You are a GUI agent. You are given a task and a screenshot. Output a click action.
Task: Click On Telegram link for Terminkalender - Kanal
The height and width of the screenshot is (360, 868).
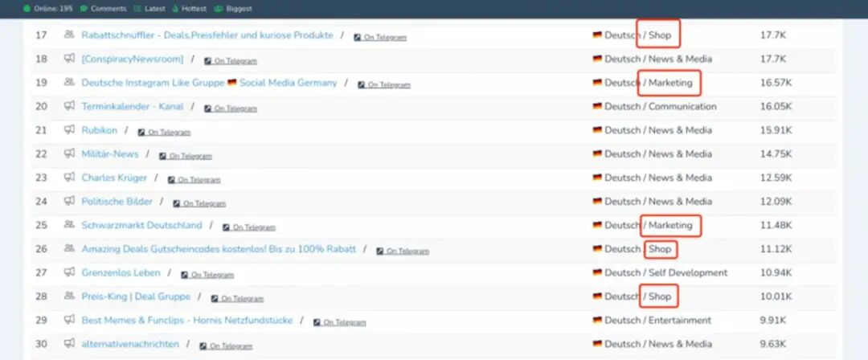coord(231,108)
